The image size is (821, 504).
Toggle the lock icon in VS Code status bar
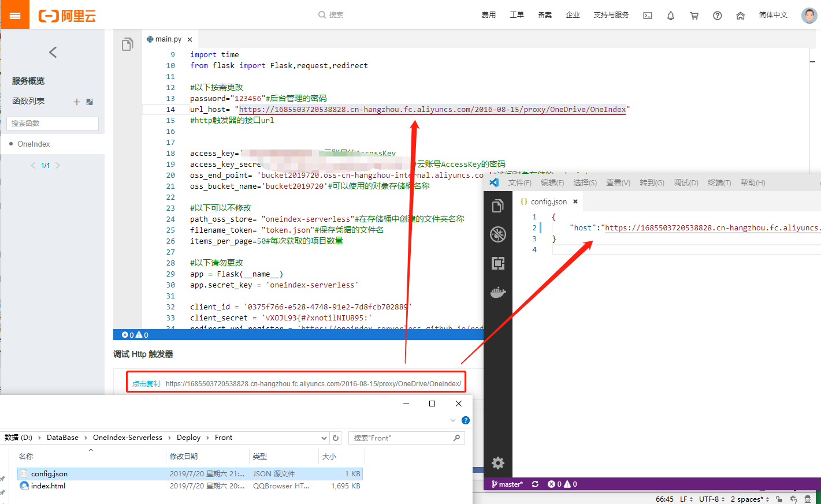pyautogui.click(x=779, y=499)
